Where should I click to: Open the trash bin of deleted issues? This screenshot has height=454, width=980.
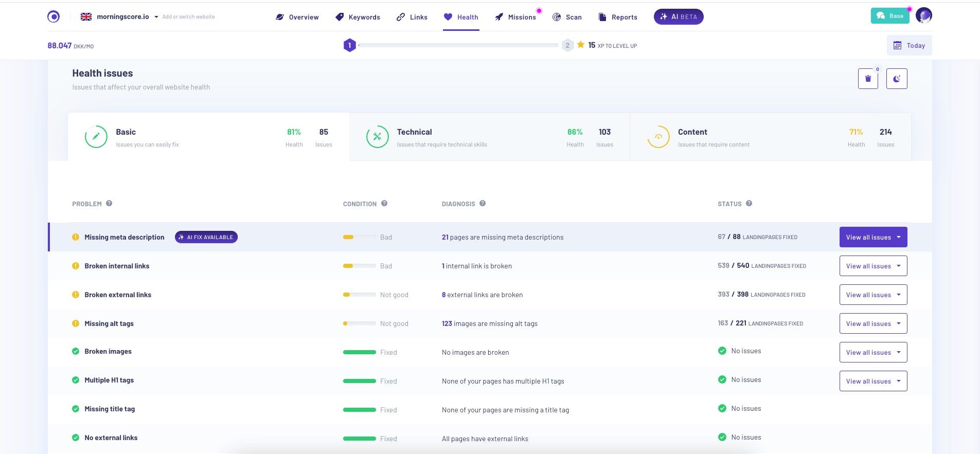tap(867, 79)
